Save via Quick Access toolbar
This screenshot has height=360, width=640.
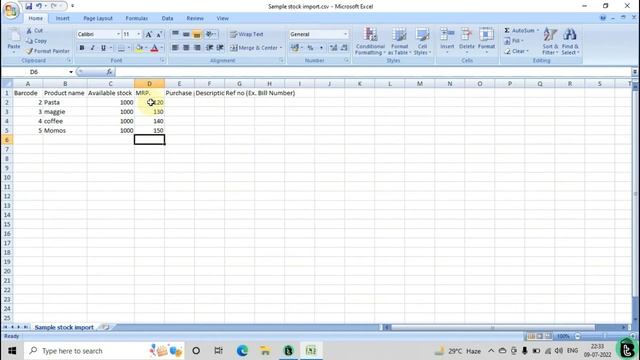point(29,6)
